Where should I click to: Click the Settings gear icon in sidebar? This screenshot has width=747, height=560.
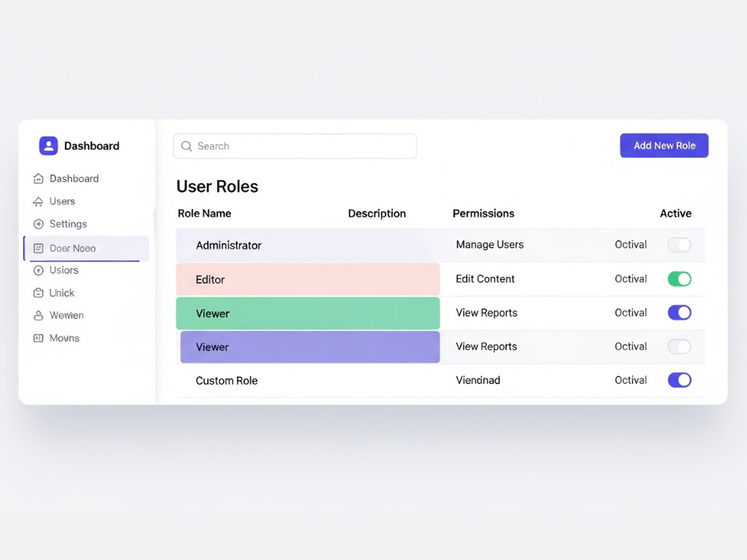coord(39,224)
